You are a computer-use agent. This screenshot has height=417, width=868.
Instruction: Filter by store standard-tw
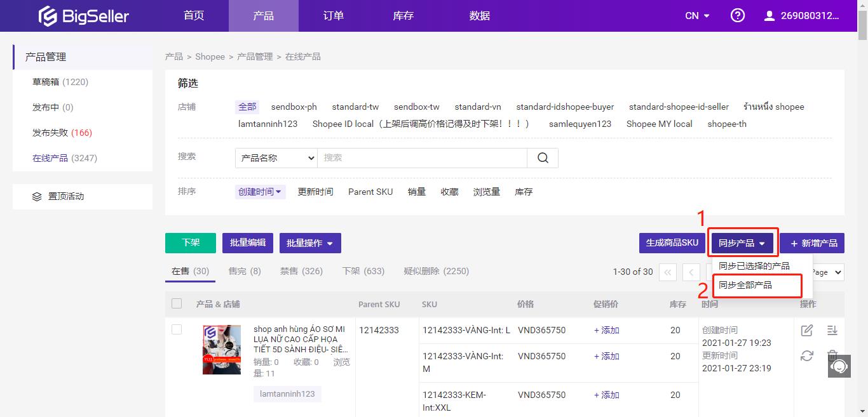(355, 107)
